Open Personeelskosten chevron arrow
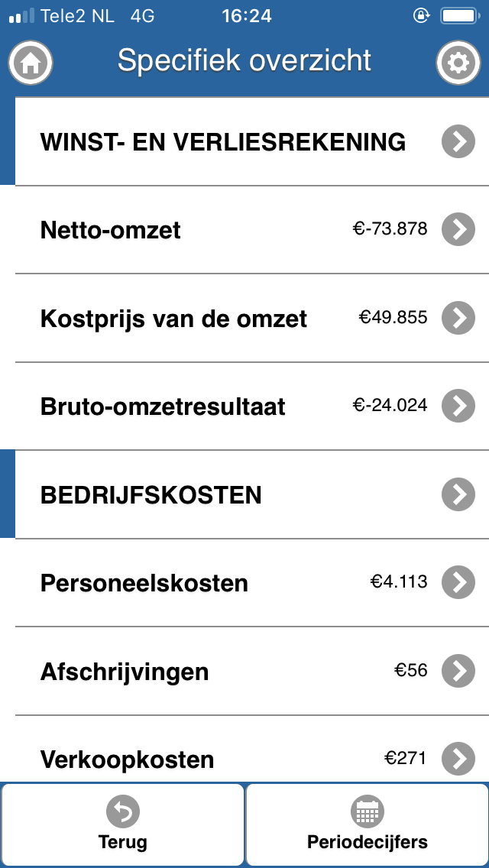This screenshot has width=489, height=868. coord(458,582)
